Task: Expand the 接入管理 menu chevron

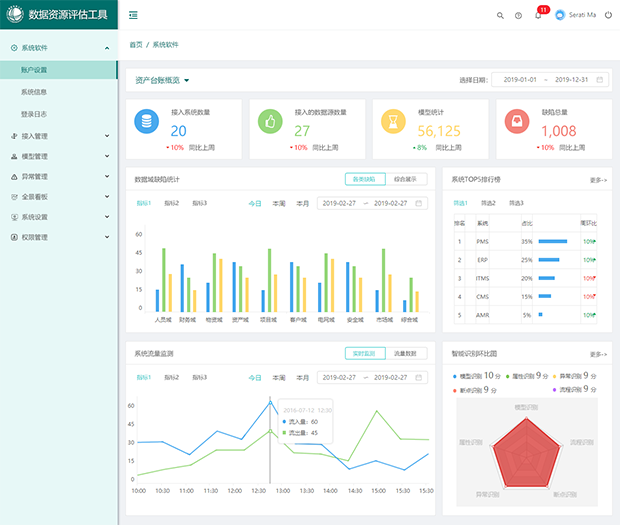Action: point(107,136)
